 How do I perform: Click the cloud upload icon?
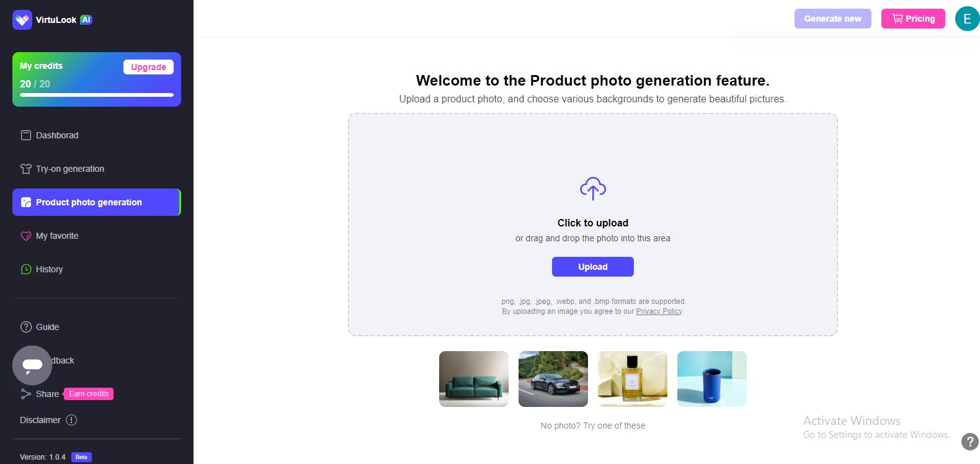tap(592, 189)
